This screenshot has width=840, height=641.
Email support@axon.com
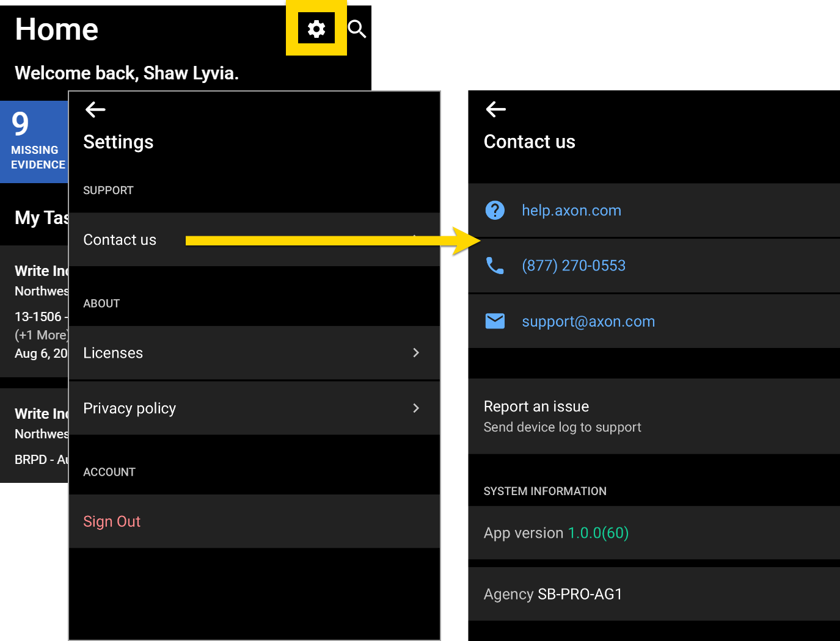tap(588, 321)
